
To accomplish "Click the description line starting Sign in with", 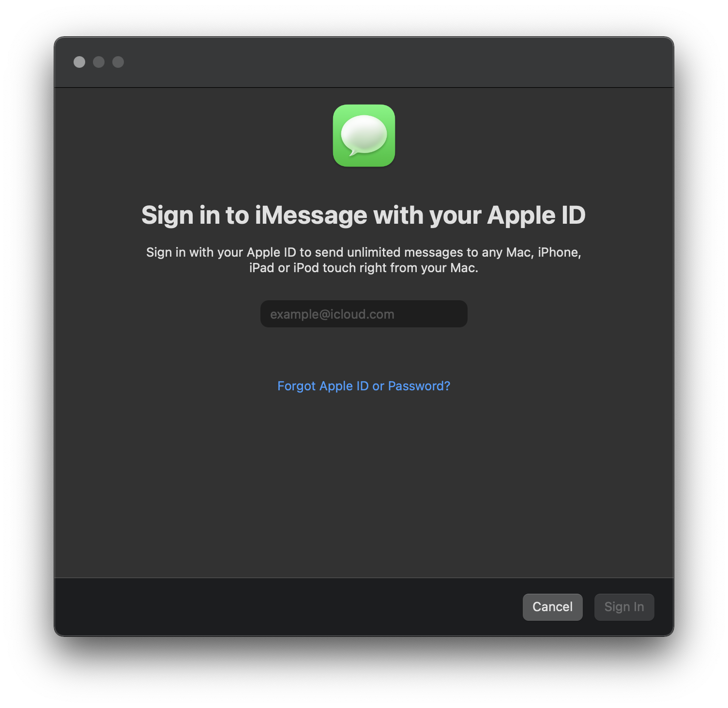I will [x=364, y=252].
